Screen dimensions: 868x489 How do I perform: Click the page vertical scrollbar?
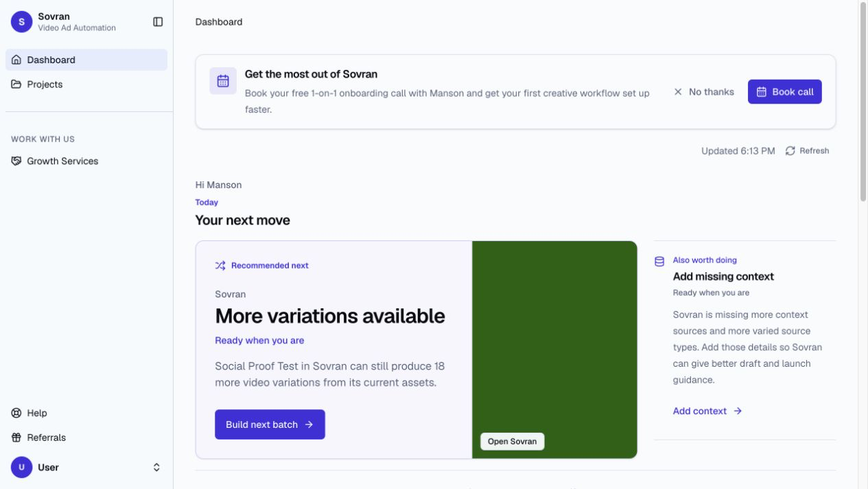[863, 103]
